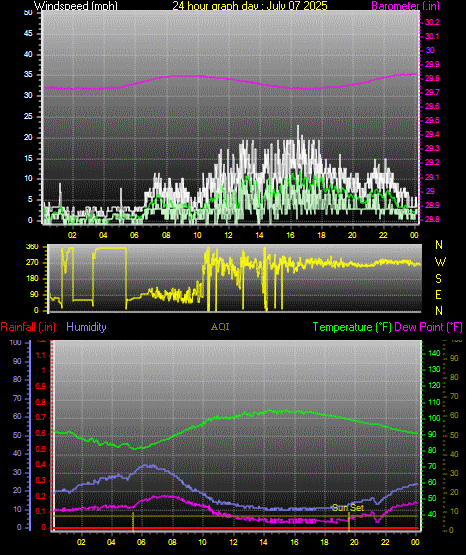
Task: Click the yellow sunrise marker line near 05
Action: [133, 522]
